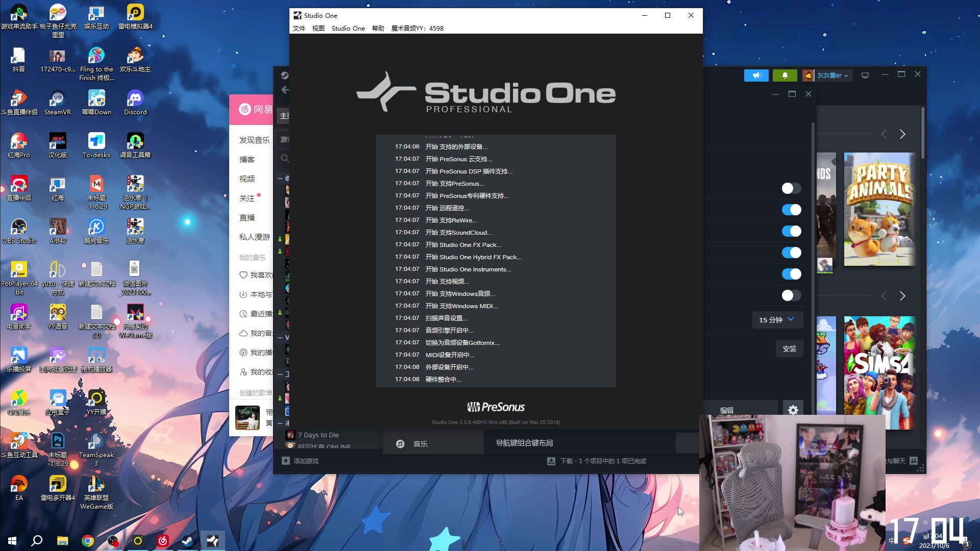This screenshot has height=551, width=980.
Task: Select 播客 in NetEase Music sidebar
Action: [x=247, y=159]
